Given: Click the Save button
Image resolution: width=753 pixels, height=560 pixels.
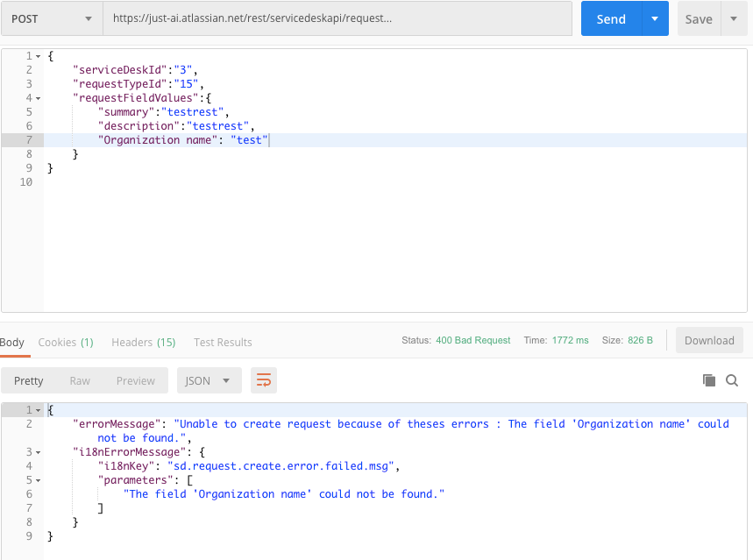Looking at the screenshot, I should (x=699, y=18).
